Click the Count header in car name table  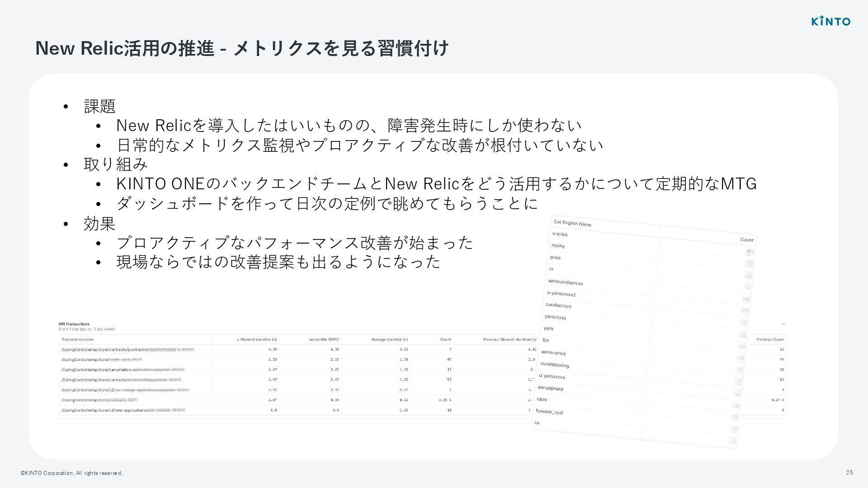(747, 239)
